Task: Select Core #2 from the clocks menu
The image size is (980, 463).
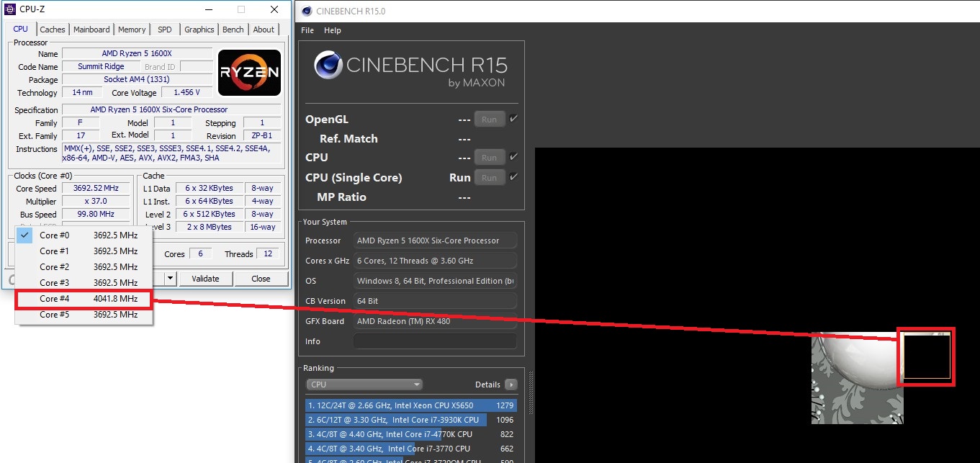Action: 84,267
